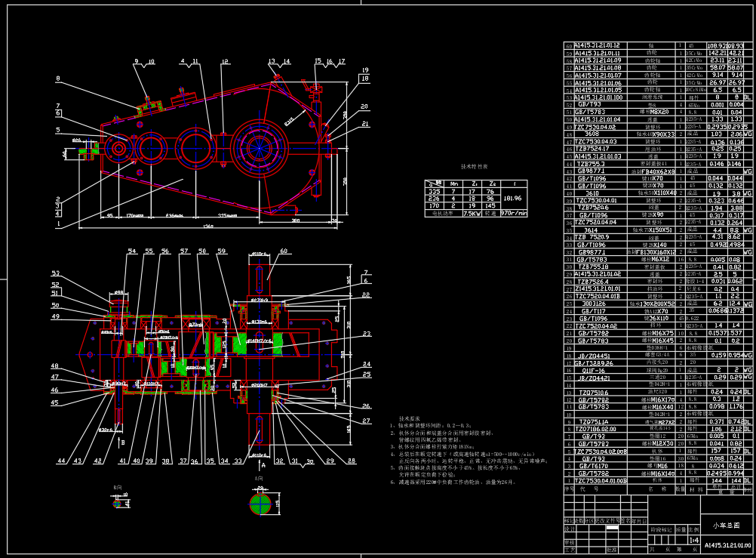Select the 1360 overall length dimension
Screen dimensions: 756x558
click(207, 226)
